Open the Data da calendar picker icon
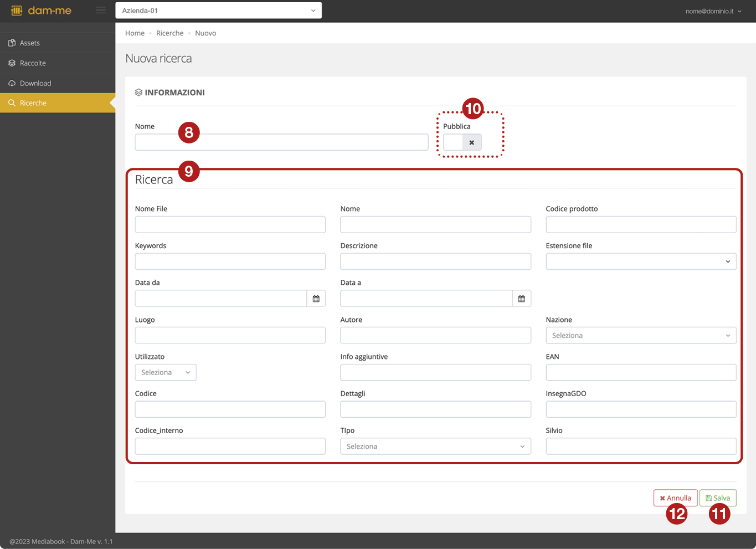This screenshot has height=549, width=756. [x=316, y=299]
